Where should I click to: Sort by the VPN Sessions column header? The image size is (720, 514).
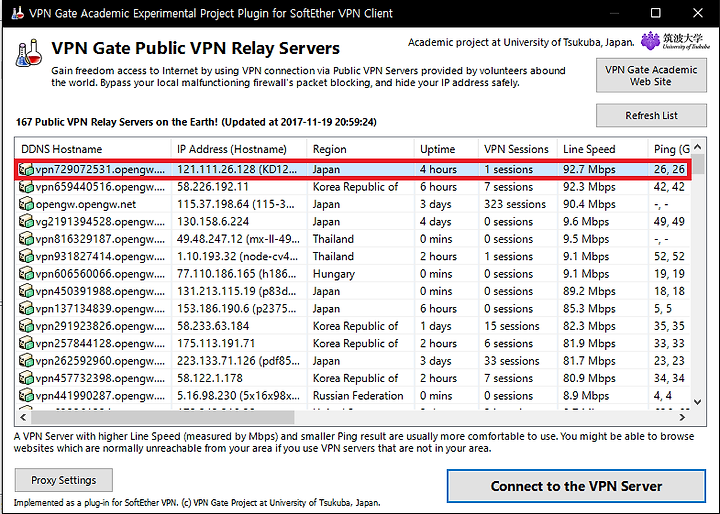coord(518,149)
